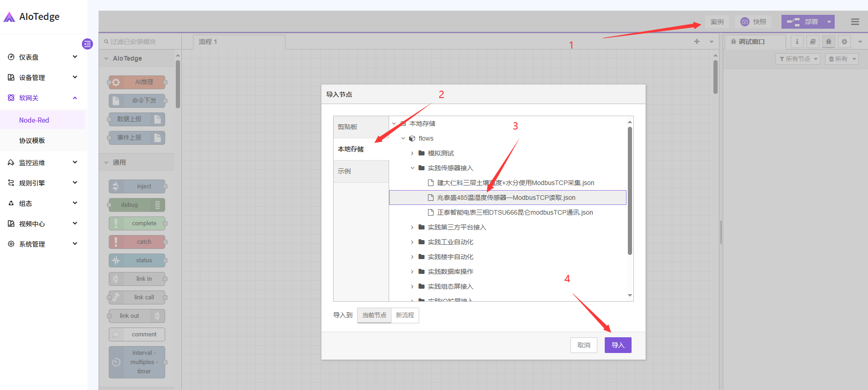Expand the 模拟测试 folder

pyautogui.click(x=412, y=153)
